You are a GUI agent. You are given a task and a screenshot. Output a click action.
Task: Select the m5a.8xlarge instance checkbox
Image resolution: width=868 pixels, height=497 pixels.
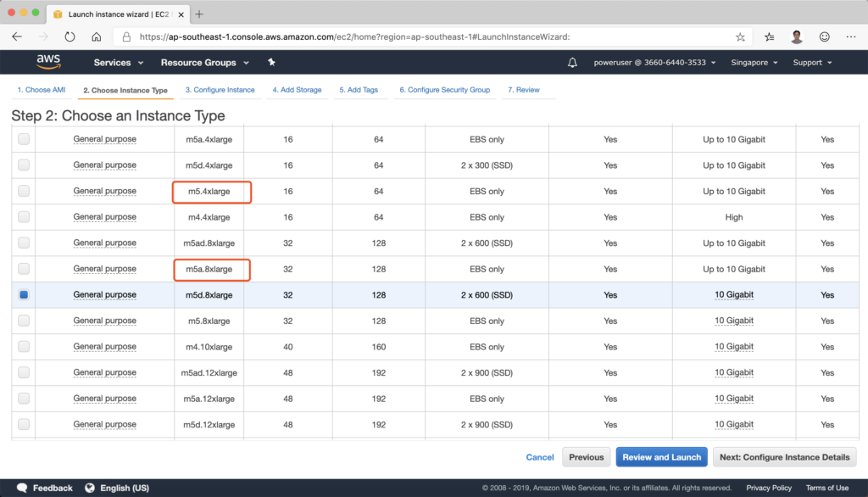point(24,269)
